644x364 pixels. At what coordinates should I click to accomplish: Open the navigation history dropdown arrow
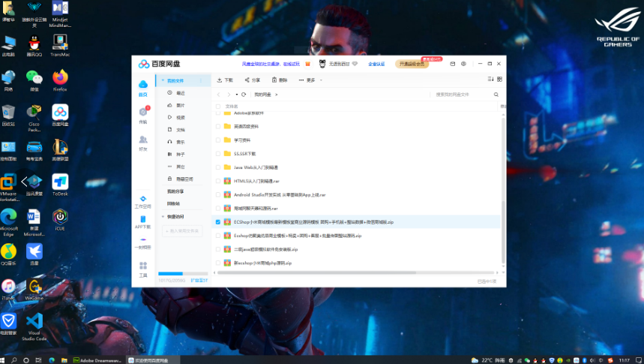237,95
